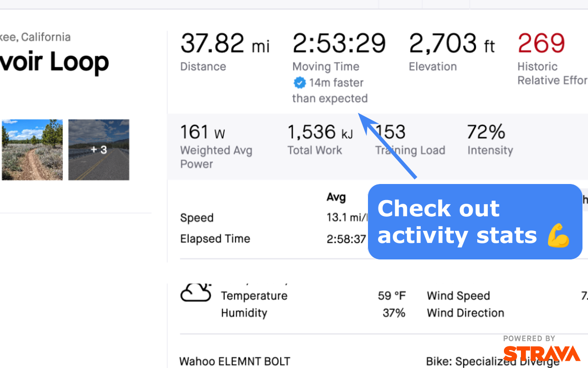Click the 72% Intensity stat
This screenshot has width=588, height=368.
click(486, 132)
